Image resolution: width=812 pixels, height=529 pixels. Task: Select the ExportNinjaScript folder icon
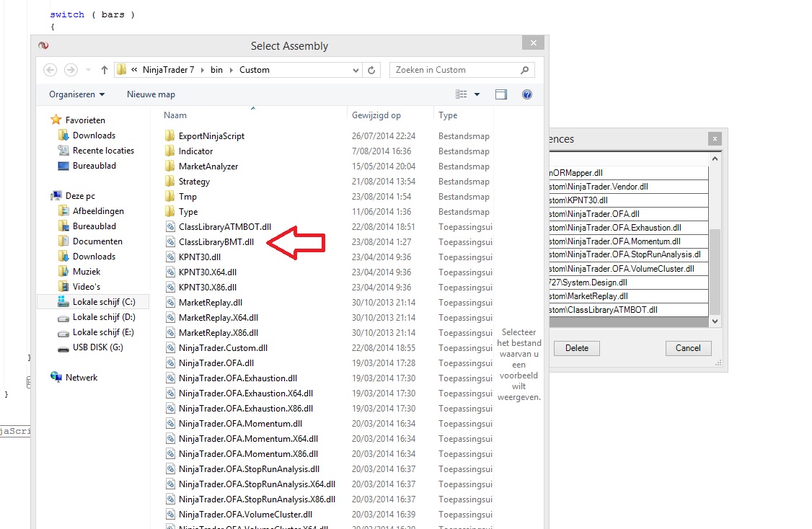169,136
